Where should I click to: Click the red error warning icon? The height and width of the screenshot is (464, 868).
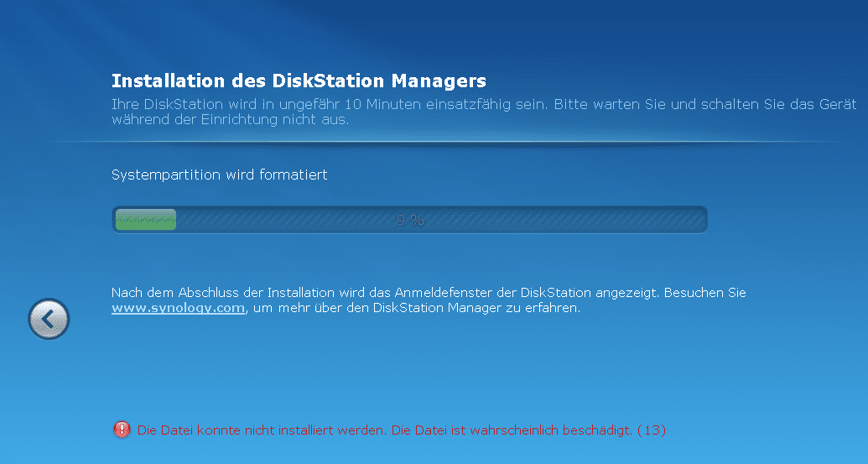tap(122, 430)
